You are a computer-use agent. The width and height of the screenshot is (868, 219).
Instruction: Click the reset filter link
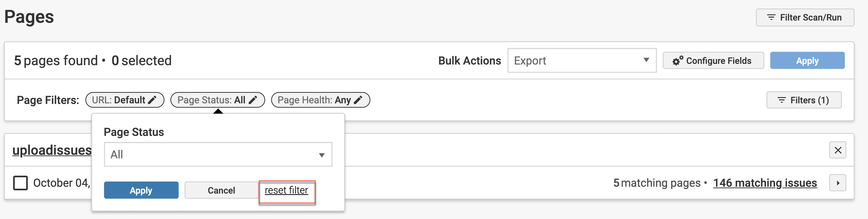[x=286, y=190]
